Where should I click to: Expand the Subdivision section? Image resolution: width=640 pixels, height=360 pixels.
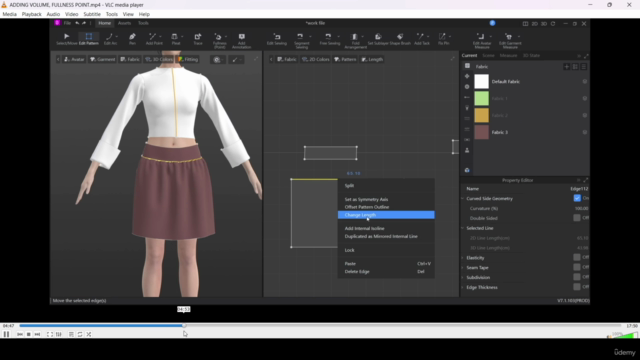point(463,278)
